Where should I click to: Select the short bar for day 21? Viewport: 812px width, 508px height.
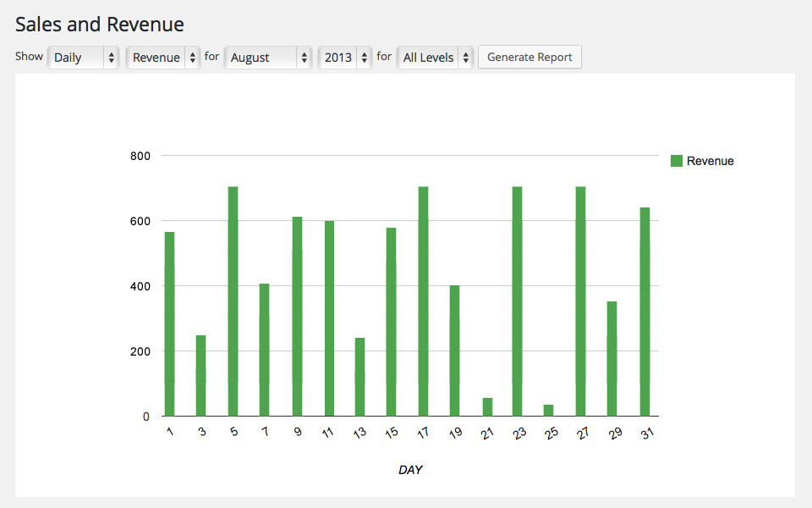tap(487, 407)
